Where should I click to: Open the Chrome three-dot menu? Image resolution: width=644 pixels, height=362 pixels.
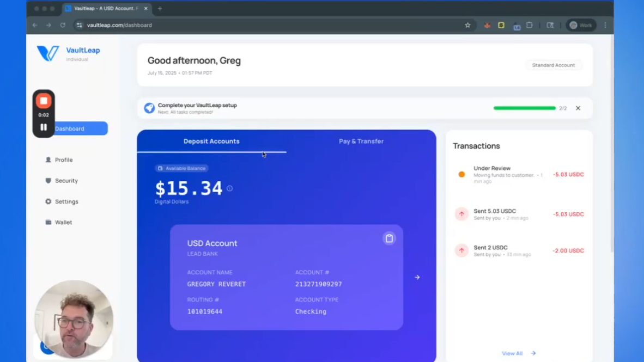(x=605, y=25)
